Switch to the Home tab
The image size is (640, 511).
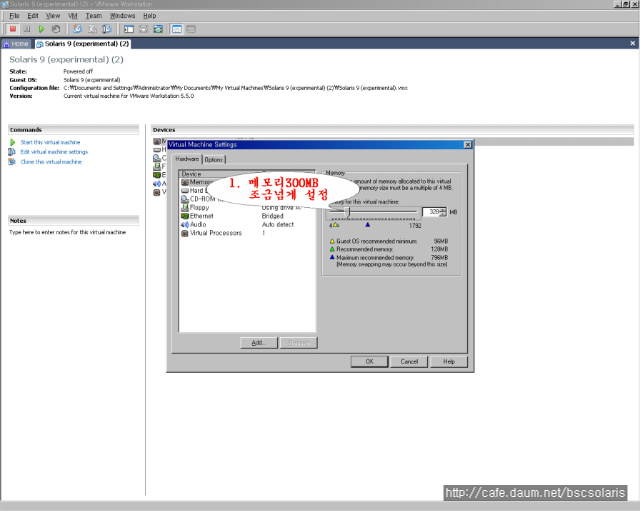16,44
